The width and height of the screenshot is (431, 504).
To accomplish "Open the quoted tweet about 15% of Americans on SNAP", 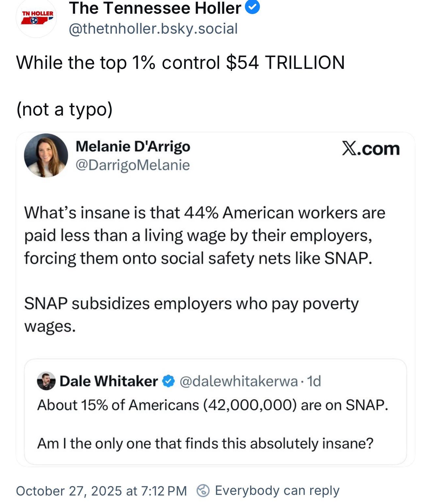I will click(x=212, y=424).
